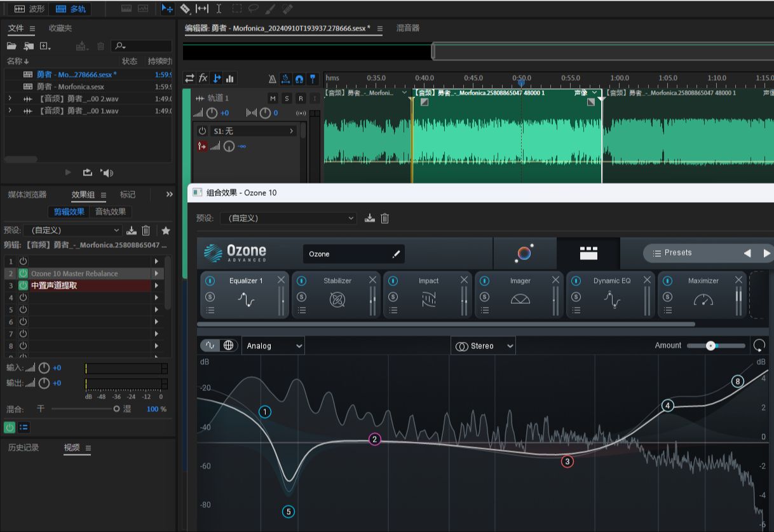This screenshot has width=774, height=532.
Task: Show the Inputs/Outputs section of the mixer
Action: click(x=189, y=78)
